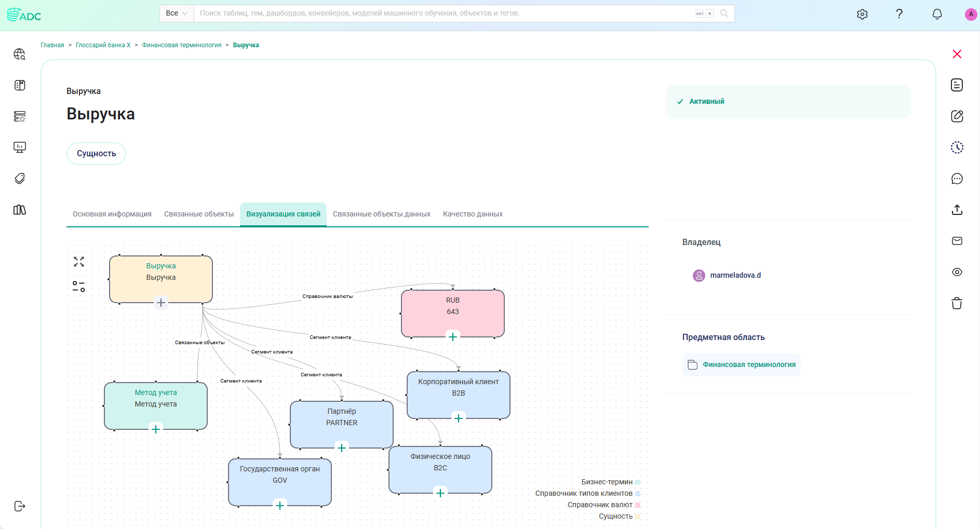This screenshot has height=529, width=980.
Task: Open comments chat bubble icon
Action: coord(957,179)
